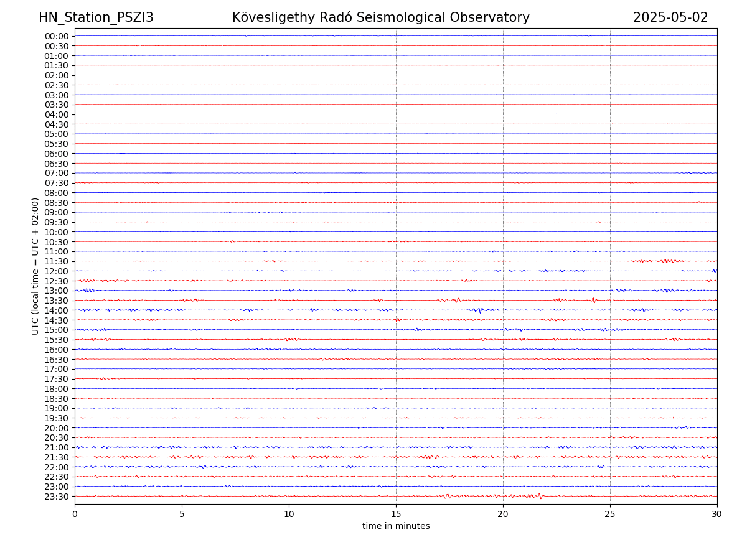Click the HN_Station_PSZI3 station title
The height and width of the screenshot is (560, 747).
96,17
